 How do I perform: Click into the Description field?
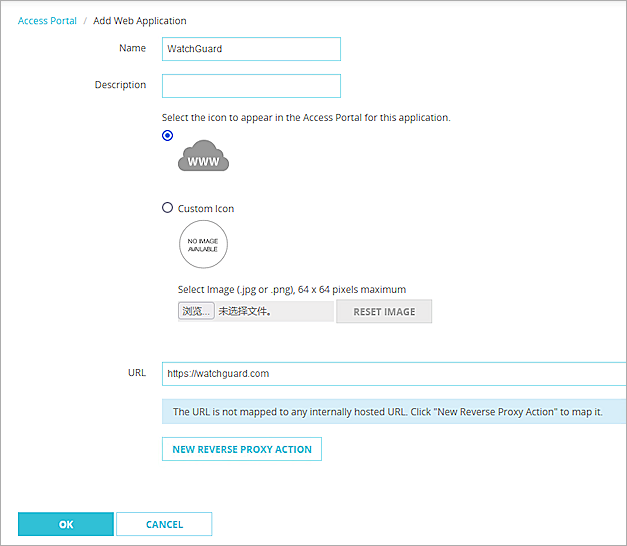pyautogui.click(x=251, y=86)
